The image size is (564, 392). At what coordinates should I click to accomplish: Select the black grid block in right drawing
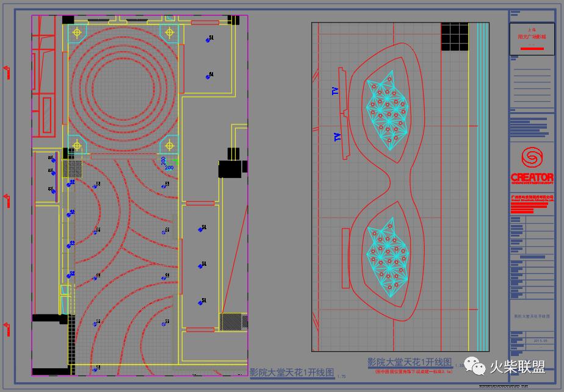coord(455,37)
